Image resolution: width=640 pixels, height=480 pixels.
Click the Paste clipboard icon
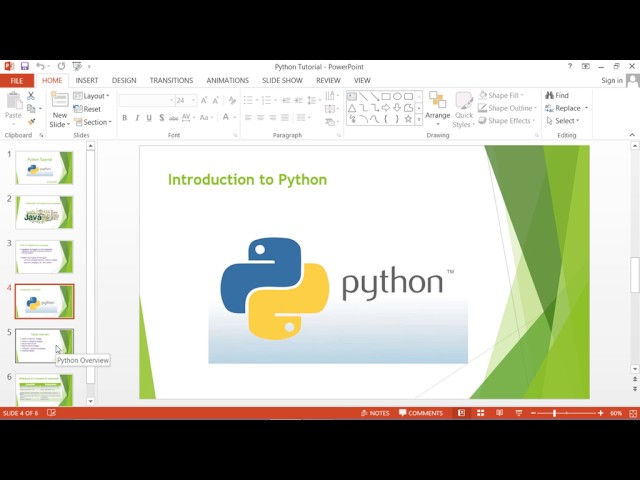pos(13,101)
